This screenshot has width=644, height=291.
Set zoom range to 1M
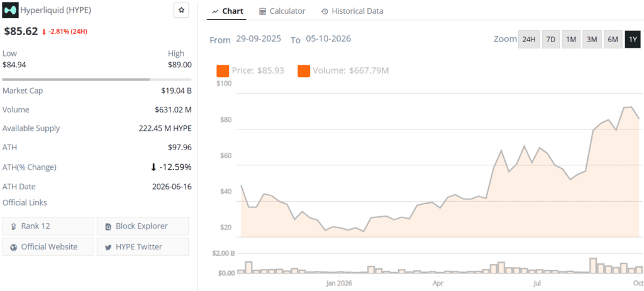coord(570,40)
